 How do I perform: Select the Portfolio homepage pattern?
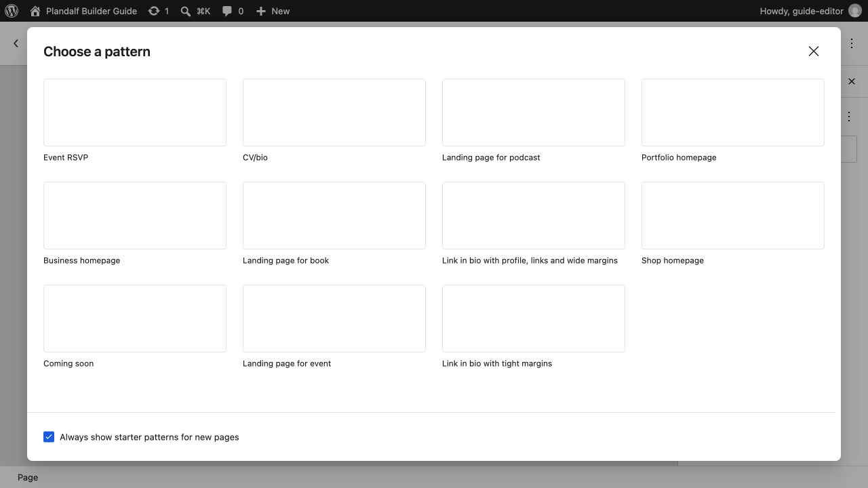coord(733,113)
